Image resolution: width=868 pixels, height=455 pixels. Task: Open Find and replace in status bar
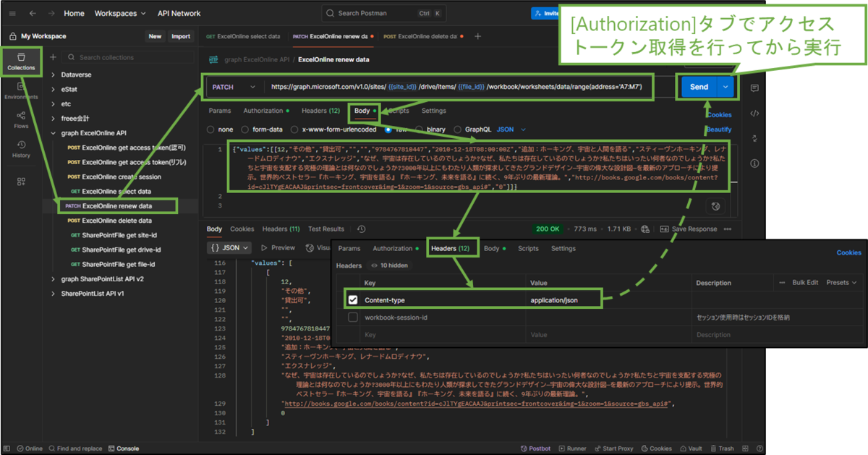point(76,448)
